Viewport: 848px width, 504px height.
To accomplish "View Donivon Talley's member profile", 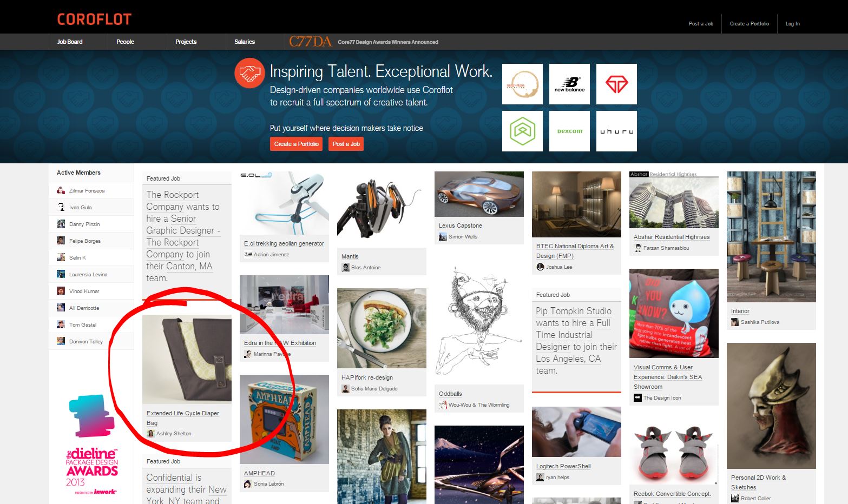I will (x=86, y=342).
